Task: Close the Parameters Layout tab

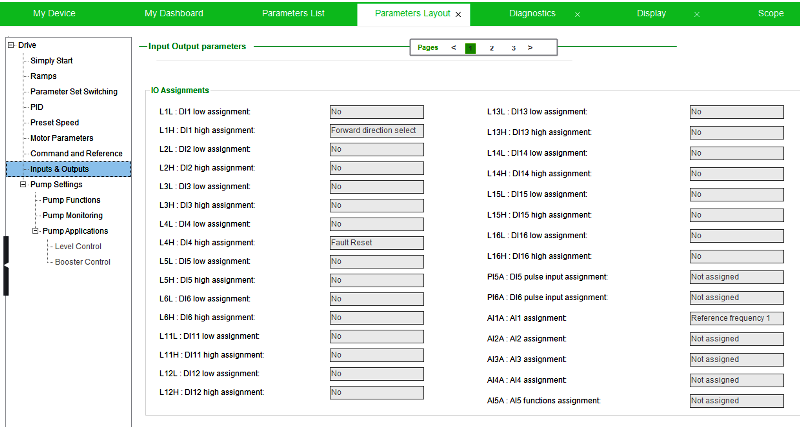Action: click(458, 15)
